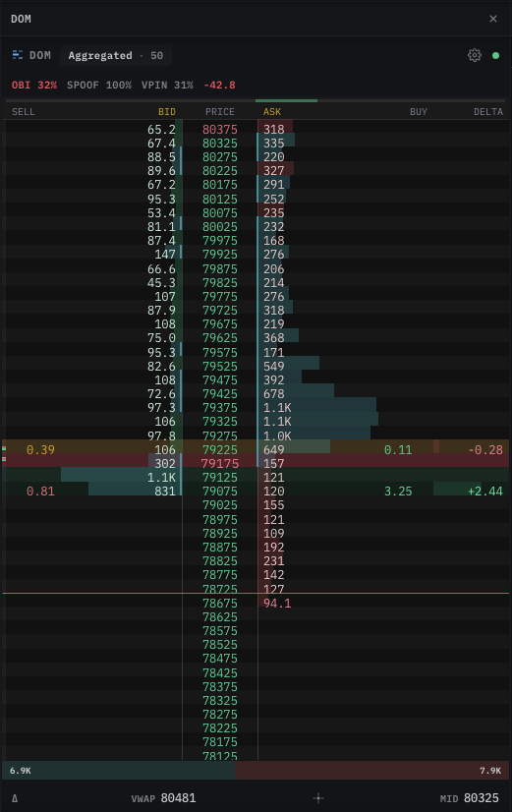
Task: Click the buy volume 0.11
Action: [398, 449]
